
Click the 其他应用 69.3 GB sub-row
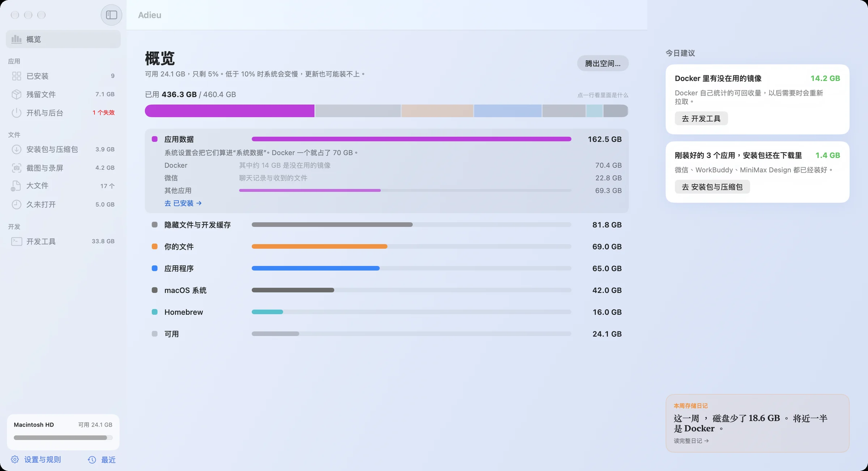click(393, 190)
